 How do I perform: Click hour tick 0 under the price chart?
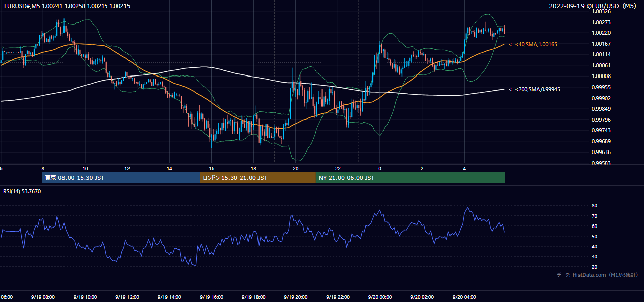coord(380,169)
